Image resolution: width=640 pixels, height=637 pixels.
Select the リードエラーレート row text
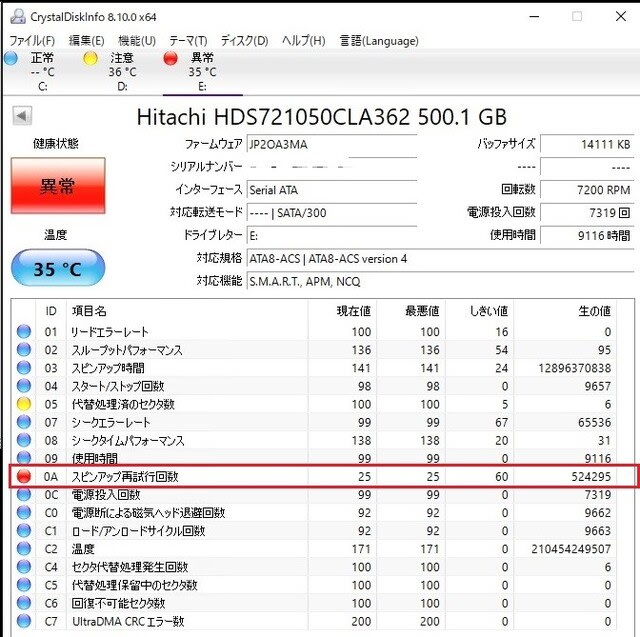(110, 332)
